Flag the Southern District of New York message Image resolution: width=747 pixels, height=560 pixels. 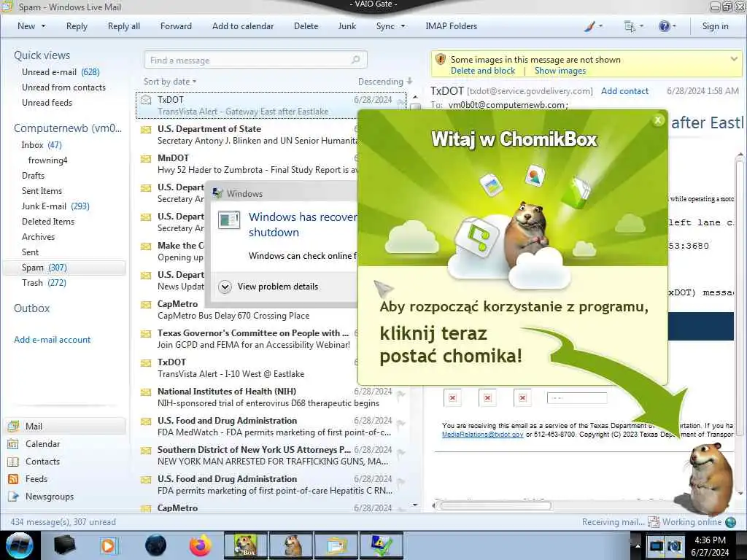pos(401,452)
